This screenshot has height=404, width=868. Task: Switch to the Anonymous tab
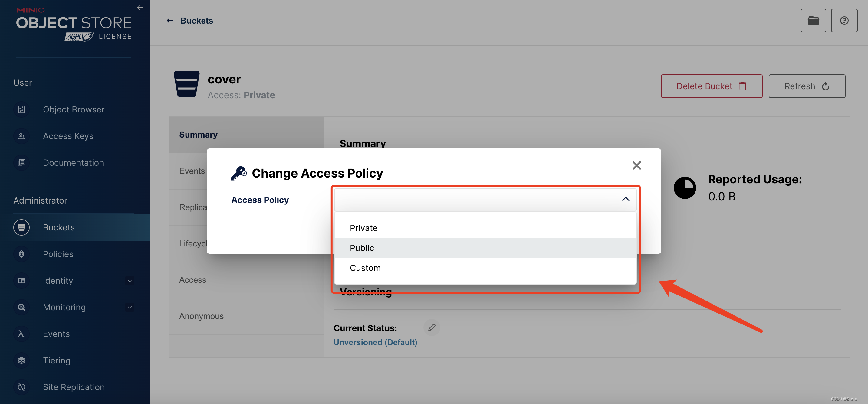point(201,316)
